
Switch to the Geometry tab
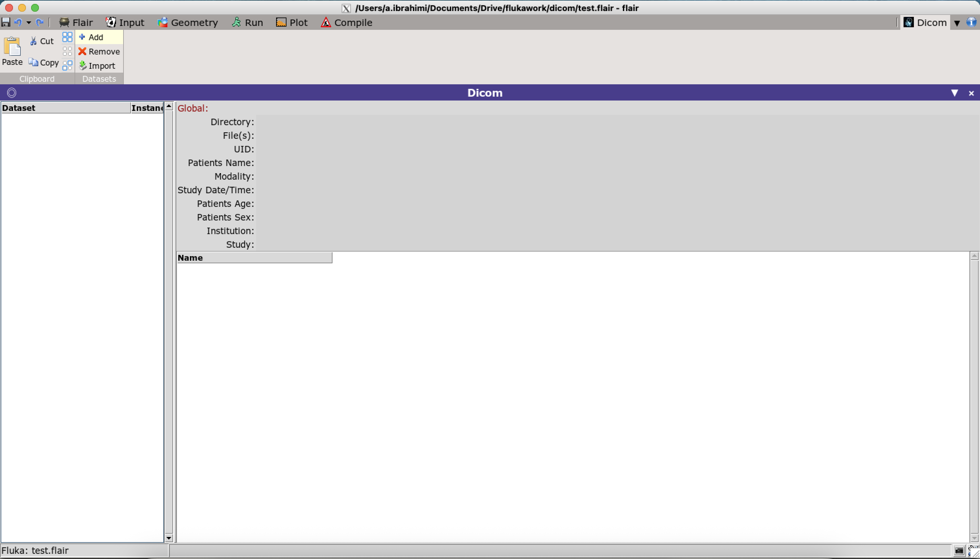pos(188,23)
